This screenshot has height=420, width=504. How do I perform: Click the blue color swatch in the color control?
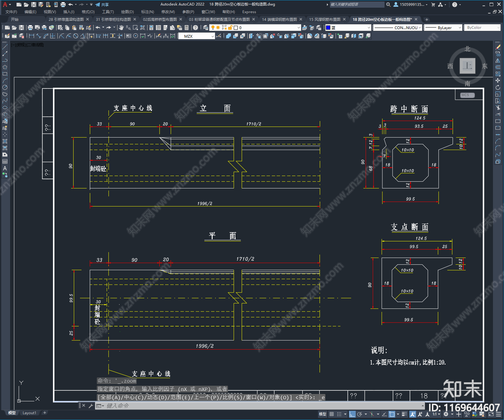click(328, 28)
